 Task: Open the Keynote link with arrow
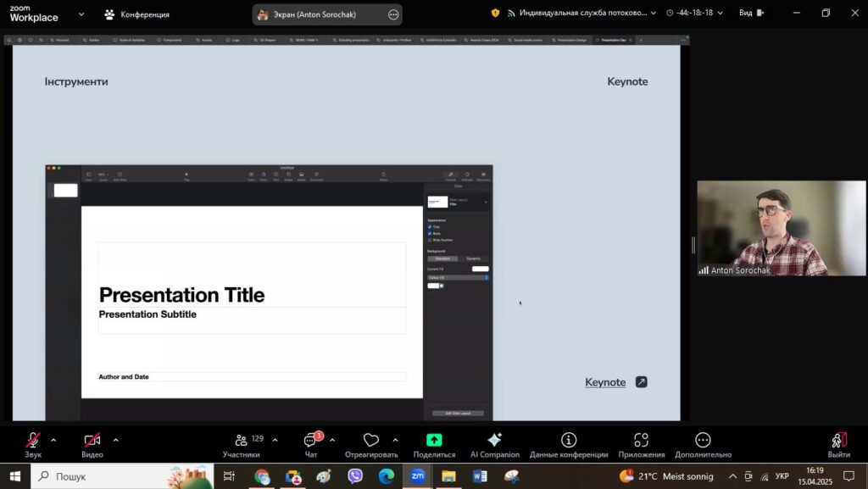[616, 382]
